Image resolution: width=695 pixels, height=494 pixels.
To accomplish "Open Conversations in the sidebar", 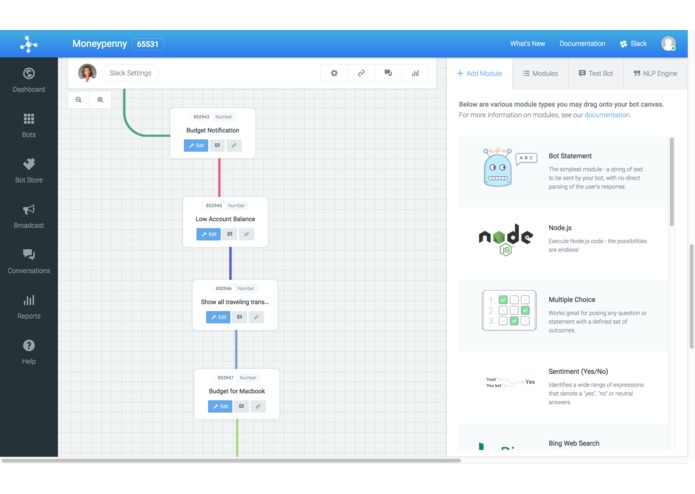I will click(29, 261).
